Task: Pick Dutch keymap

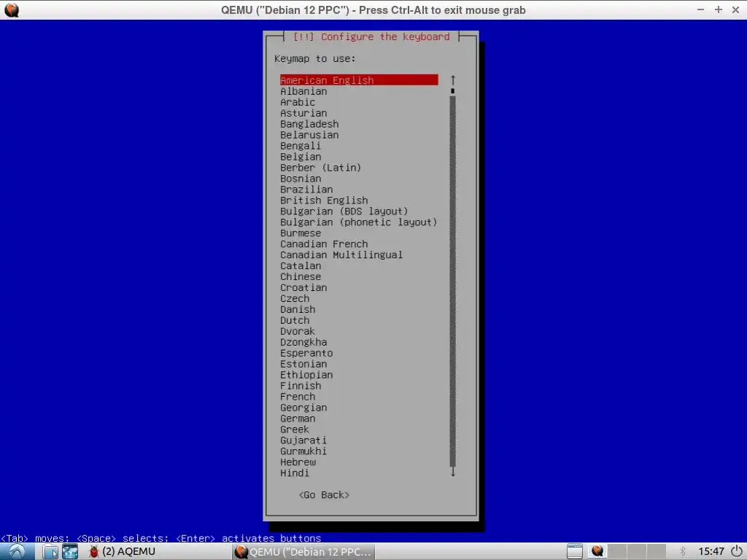Action: point(295,321)
